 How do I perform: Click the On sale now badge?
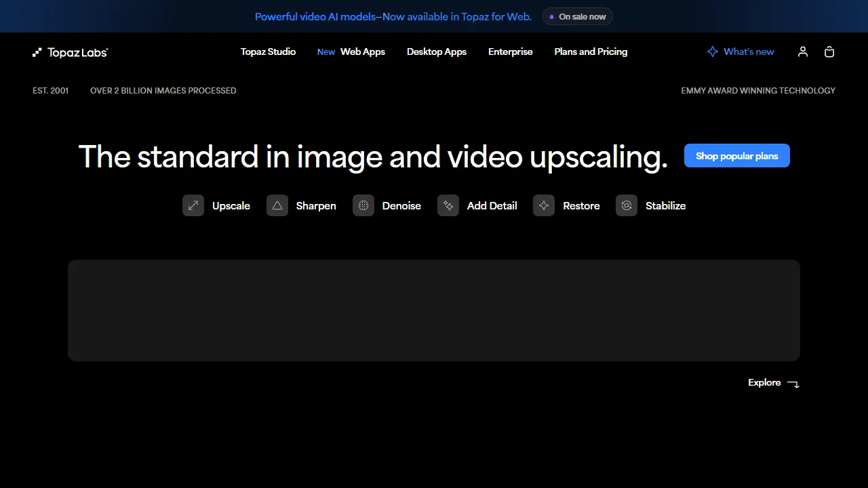578,16
